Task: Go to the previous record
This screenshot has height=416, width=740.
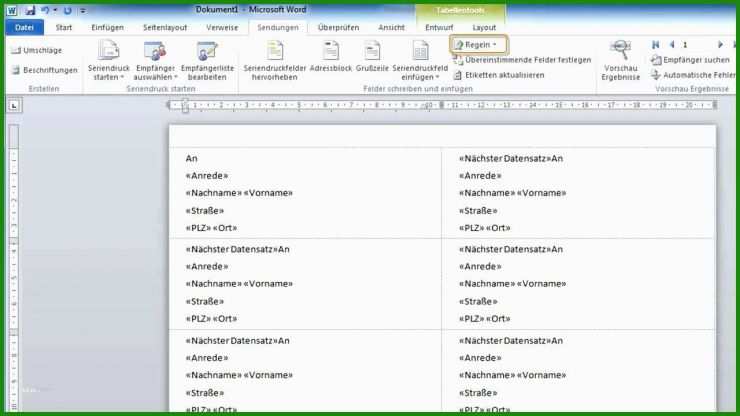Action: point(672,45)
